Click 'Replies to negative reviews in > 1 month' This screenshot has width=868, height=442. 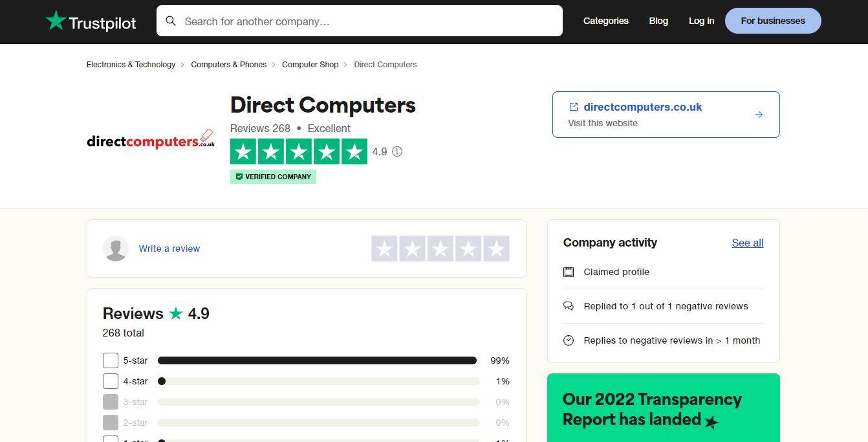point(672,340)
